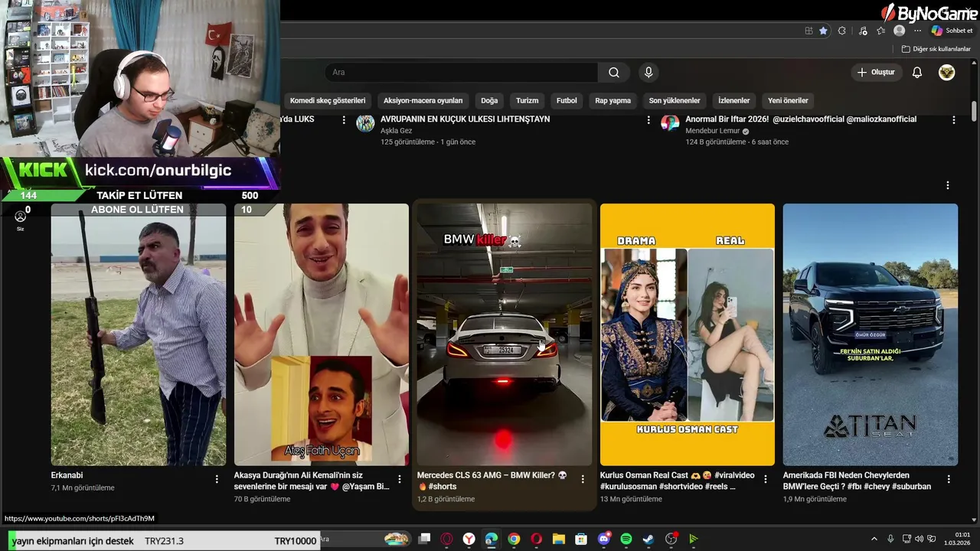Open Spotify from taskbar

(626, 540)
